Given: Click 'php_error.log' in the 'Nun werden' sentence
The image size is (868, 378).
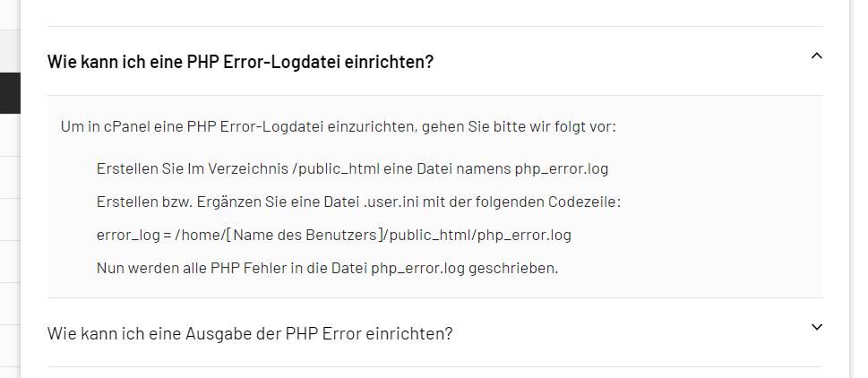Looking at the screenshot, I should (x=418, y=269).
